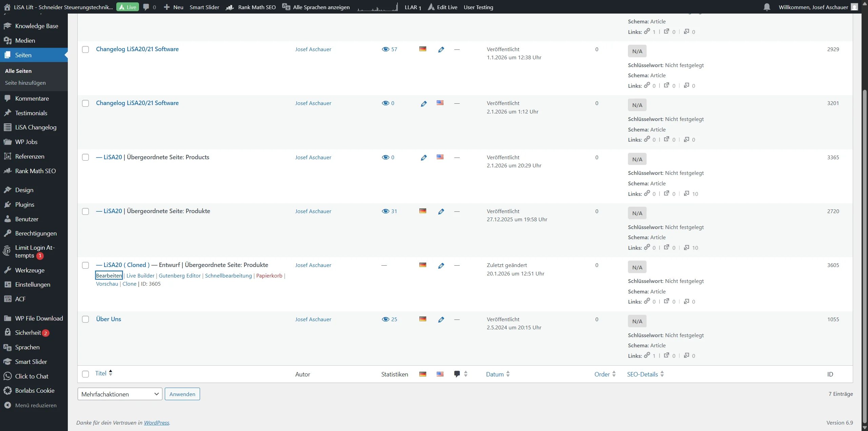868x431 pixels.
Task: Open Alle Seiten in the Seiten menu
Action: tap(18, 71)
